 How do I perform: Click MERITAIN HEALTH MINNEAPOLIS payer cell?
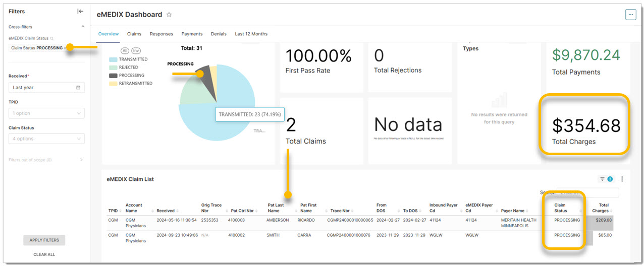[x=519, y=223]
